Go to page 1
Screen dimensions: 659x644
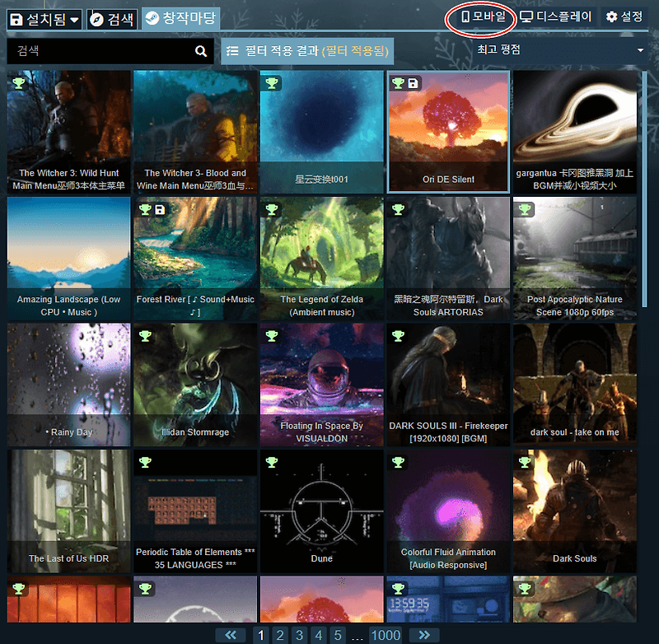[261, 635]
